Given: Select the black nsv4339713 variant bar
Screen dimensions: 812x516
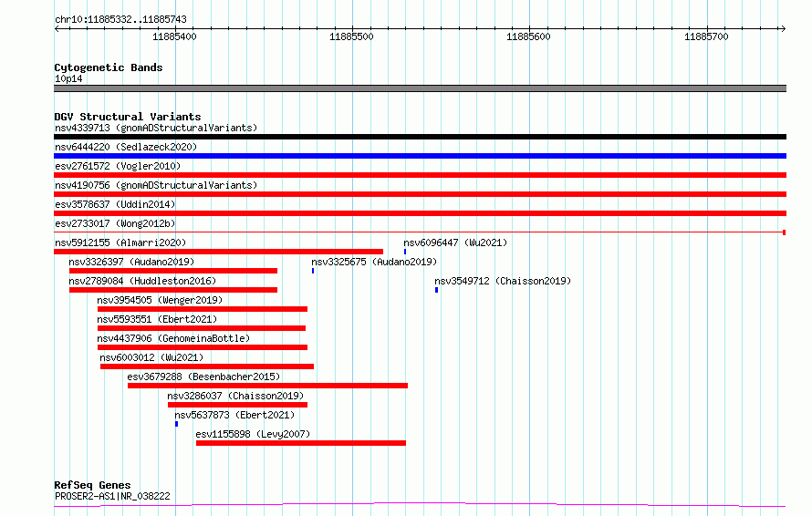Looking at the screenshot, I should click(420, 137).
